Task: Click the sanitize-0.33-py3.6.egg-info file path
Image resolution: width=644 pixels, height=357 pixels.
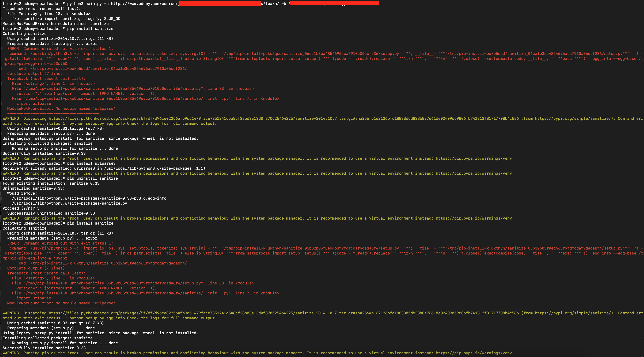Action: coord(89,198)
